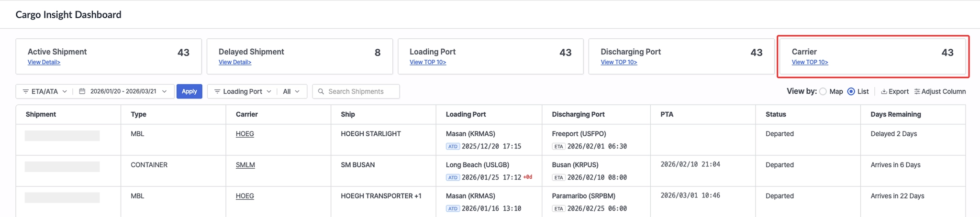The image size is (980, 217).
Task: Open Loading Port View TOP 10 link
Action: click(x=428, y=62)
